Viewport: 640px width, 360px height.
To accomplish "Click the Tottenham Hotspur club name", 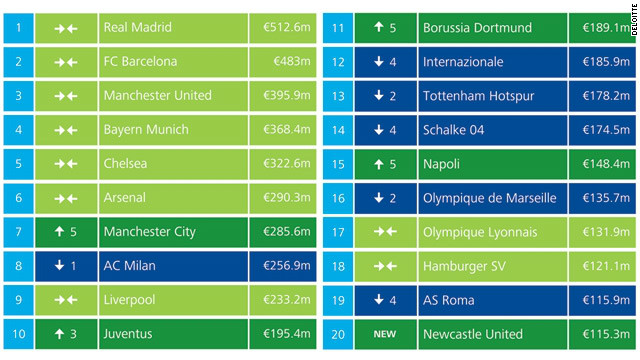I will (478, 96).
